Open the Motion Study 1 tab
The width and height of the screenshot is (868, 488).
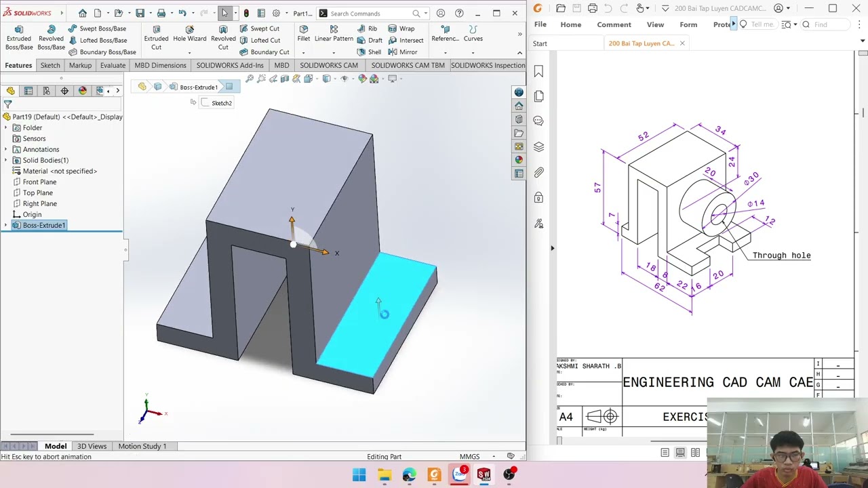click(x=142, y=446)
